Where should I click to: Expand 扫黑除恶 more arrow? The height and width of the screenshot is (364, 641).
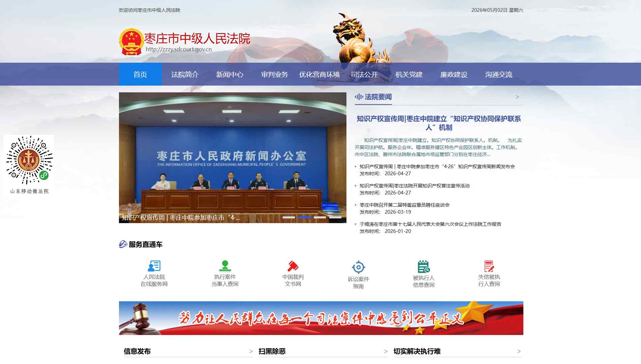point(386,351)
